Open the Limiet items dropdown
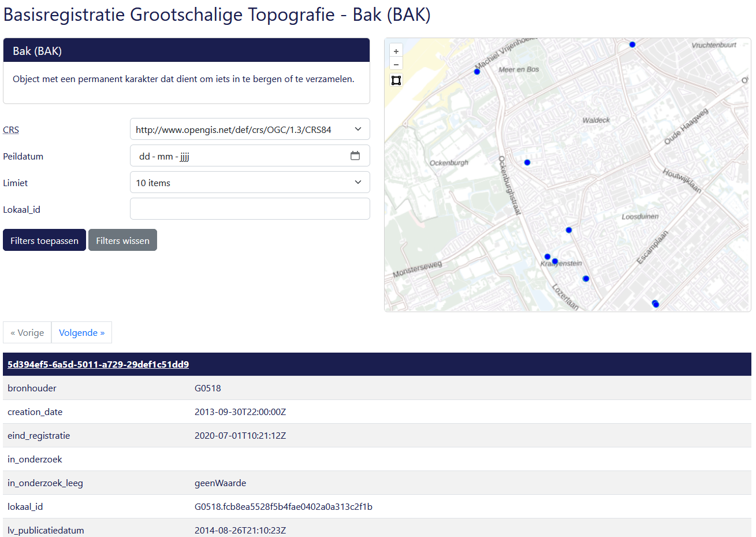The width and height of the screenshot is (756, 537). pyautogui.click(x=249, y=183)
